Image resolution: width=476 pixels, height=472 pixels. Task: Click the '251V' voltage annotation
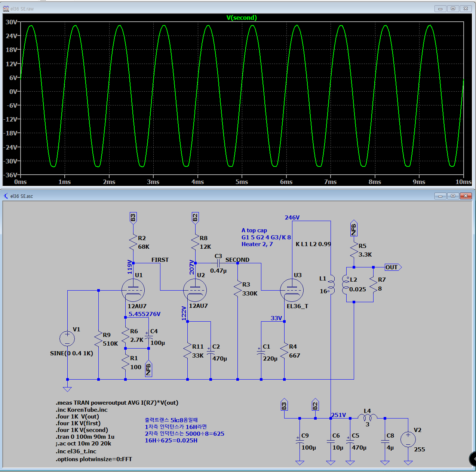339,415
